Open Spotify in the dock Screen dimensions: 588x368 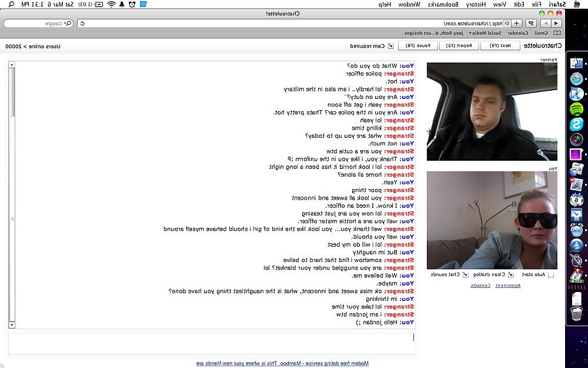coord(577,110)
